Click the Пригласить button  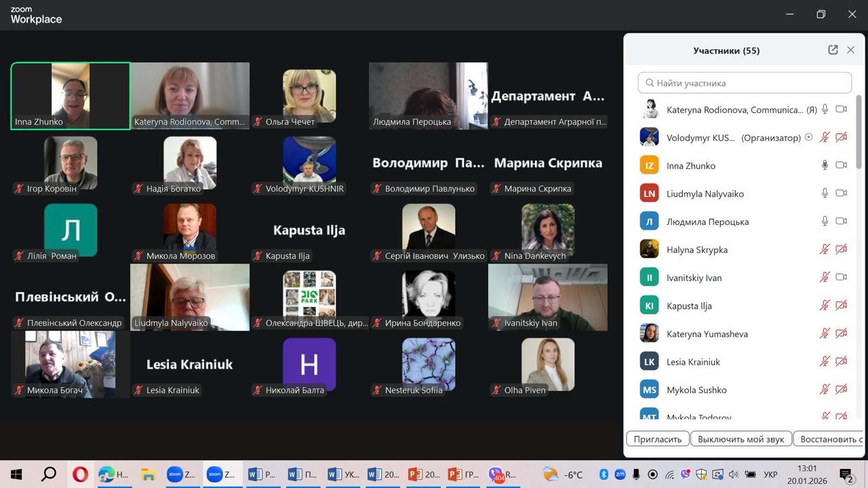(x=657, y=439)
